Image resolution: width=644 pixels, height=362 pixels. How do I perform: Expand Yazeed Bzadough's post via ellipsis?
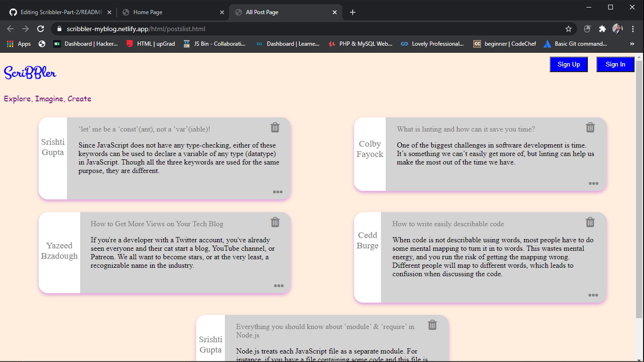[279, 285]
